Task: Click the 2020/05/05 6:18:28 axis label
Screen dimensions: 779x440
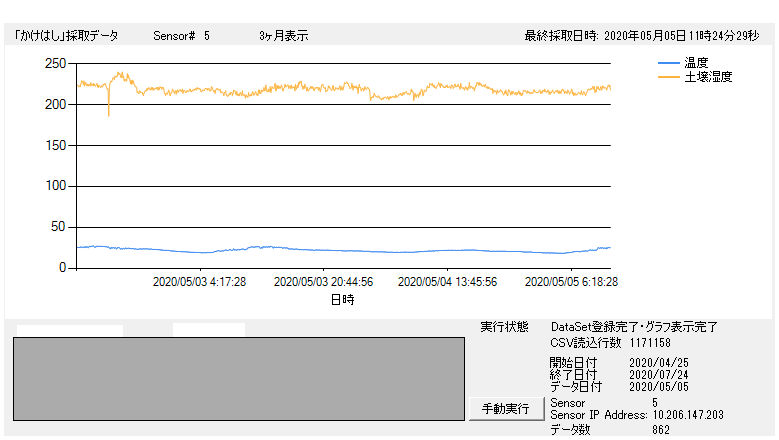Action: (x=571, y=282)
